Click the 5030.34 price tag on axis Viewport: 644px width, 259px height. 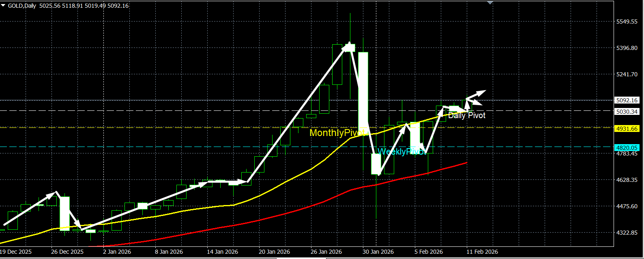[x=627, y=112]
